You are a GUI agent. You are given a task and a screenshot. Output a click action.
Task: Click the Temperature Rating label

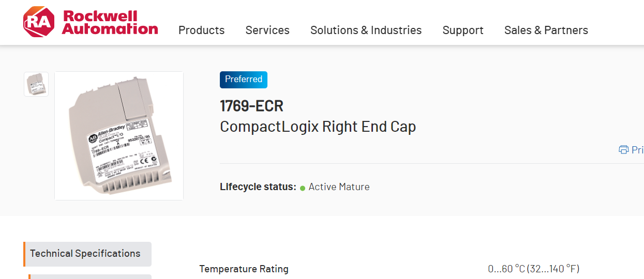click(244, 269)
